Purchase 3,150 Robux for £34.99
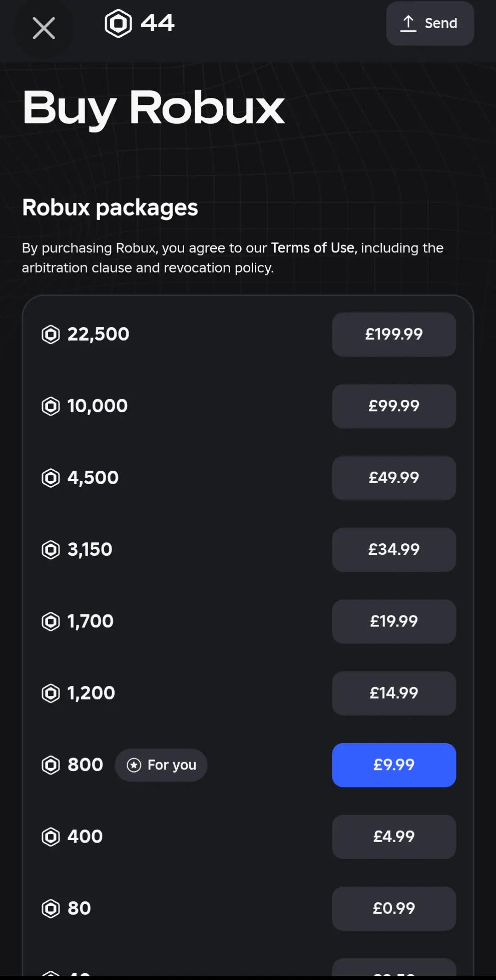The height and width of the screenshot is (980, 496). 394,550
